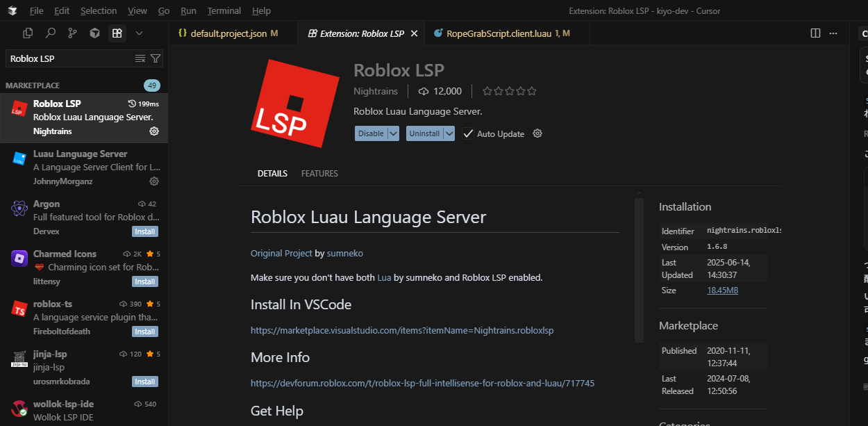
Task: Open the Disable dropdown arrow
Action: coord(392,133)
